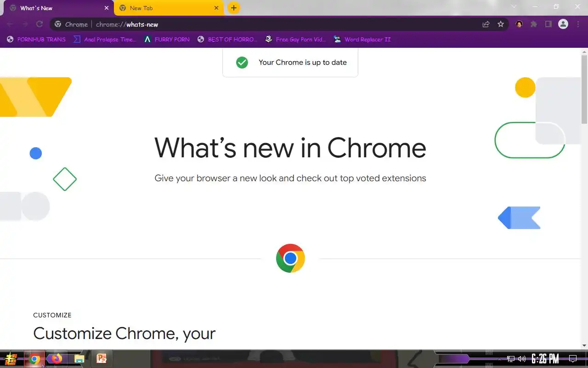The width and height of the screenshot is (588, 368).
Task: Open the notification center icon
Action: pyautogui.click(x=573, y=359)
